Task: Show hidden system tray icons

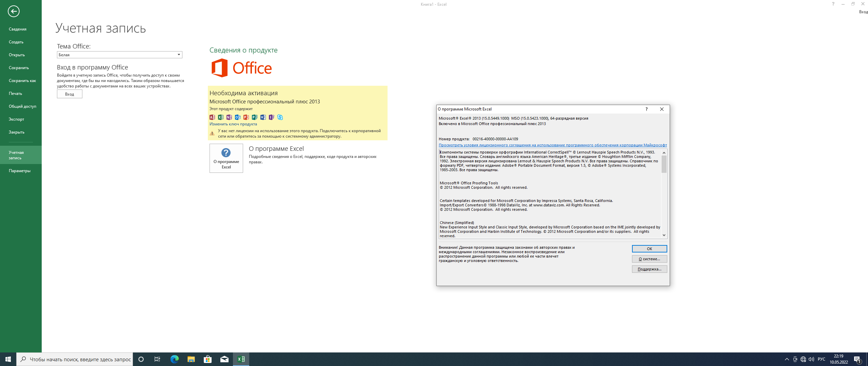Action: click(787, 359)
